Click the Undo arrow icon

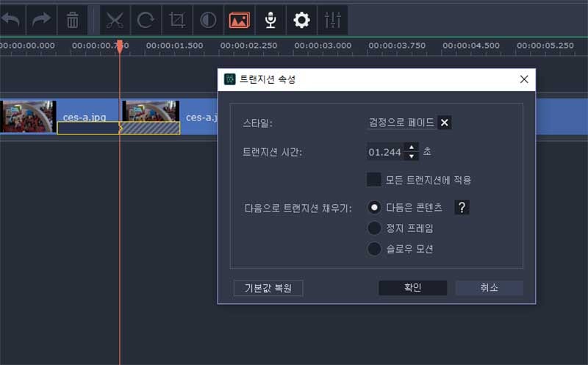(11, 20)
